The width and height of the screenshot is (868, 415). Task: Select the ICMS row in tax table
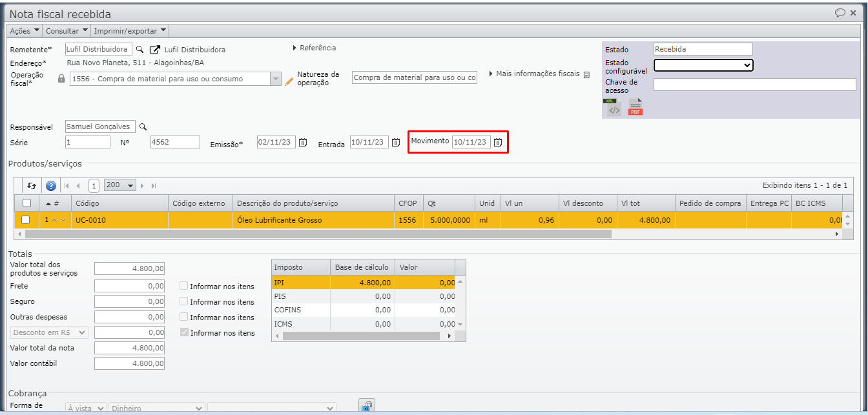tap(364, 324)
